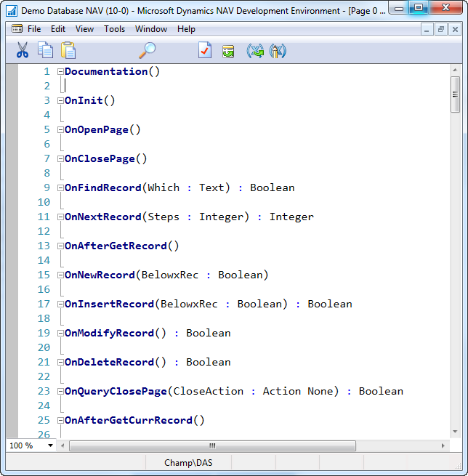The image size is (468, 476).
Task: Open the Window menu
Action: 151,29
